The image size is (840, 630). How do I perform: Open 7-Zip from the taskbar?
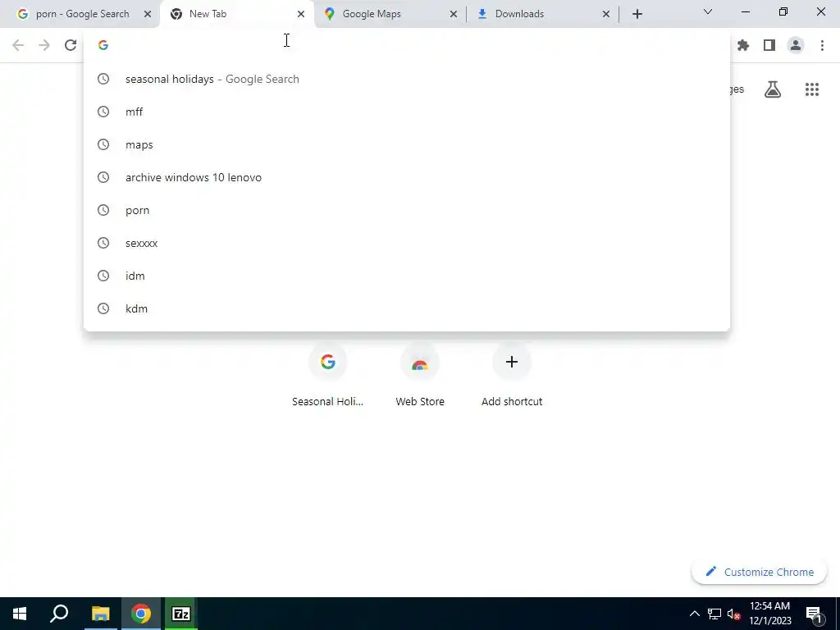181,614
